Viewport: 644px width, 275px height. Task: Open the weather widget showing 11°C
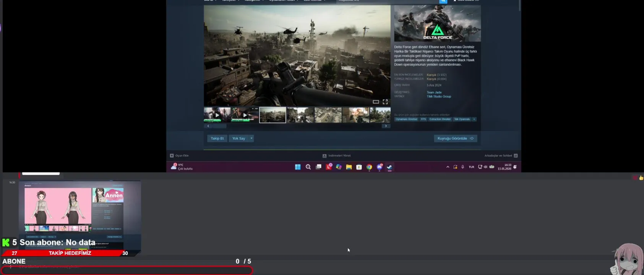182,167
